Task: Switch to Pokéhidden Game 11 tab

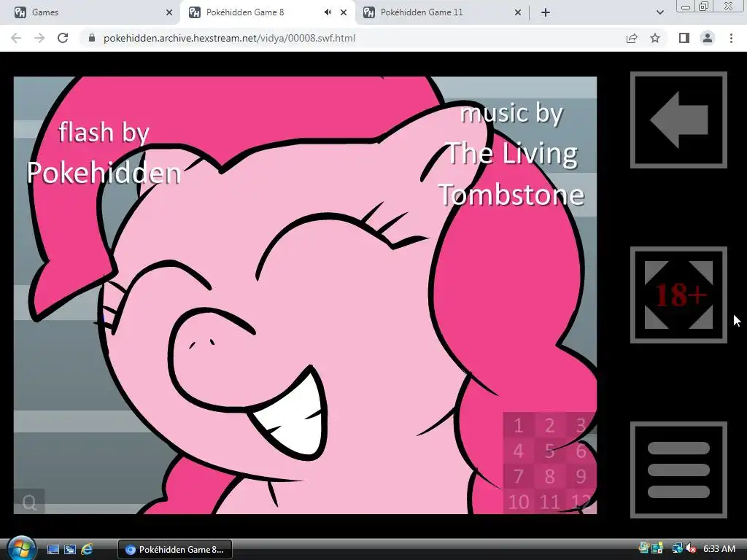Action: pyautogui.click(x=443, y=12)
